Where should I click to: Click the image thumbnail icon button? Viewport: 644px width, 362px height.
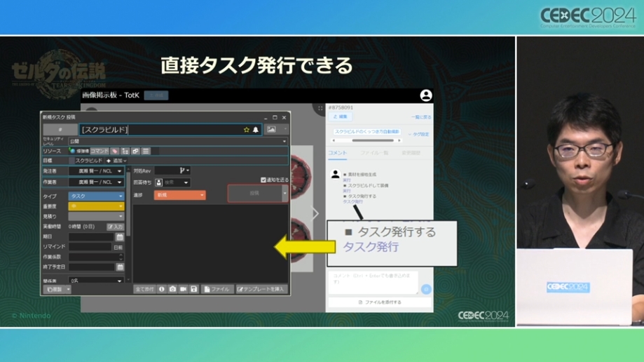click(271, 129)
